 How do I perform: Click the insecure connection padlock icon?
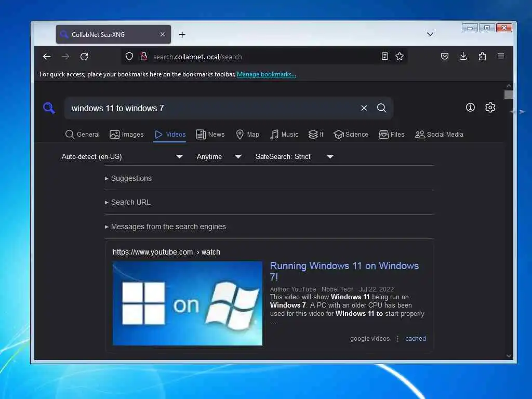(x=144, y=56)
